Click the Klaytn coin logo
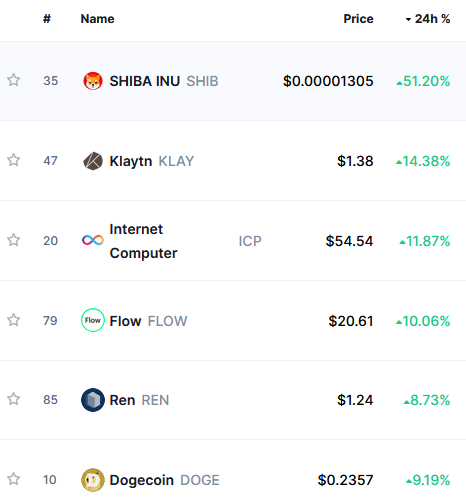Viewport: 466px width, 504px height. tap(93, 161)
